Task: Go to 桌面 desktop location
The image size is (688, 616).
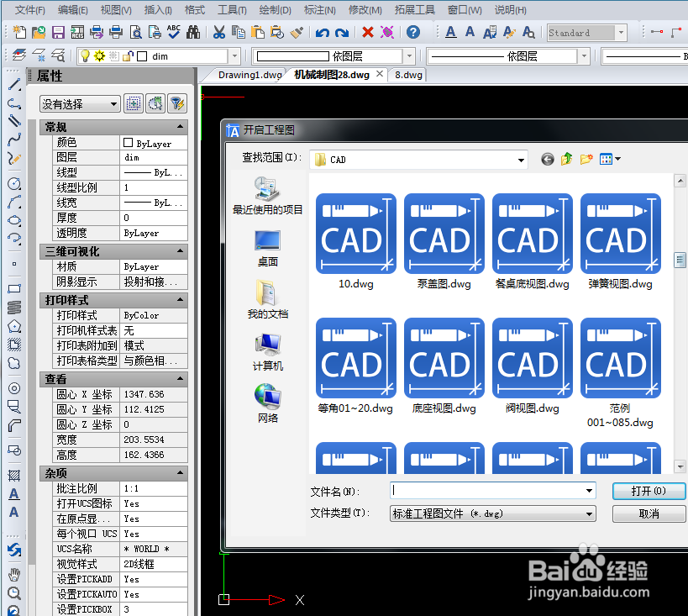Action: pyautogui.click(x=267, y=249)
